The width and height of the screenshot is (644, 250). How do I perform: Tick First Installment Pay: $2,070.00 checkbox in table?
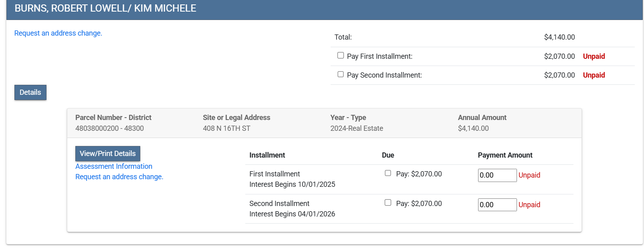388,173
